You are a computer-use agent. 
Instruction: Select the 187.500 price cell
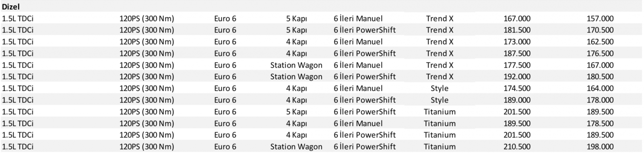coord(517,54)
